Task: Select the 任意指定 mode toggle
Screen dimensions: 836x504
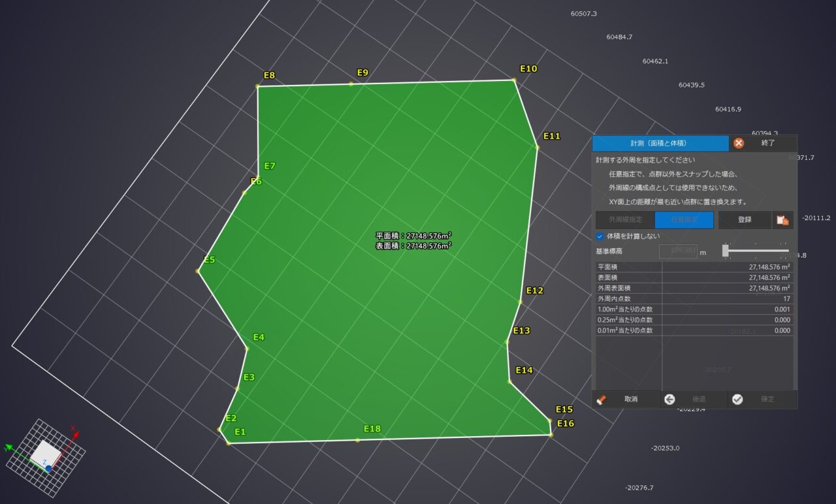Action: (x=684, y=220)
